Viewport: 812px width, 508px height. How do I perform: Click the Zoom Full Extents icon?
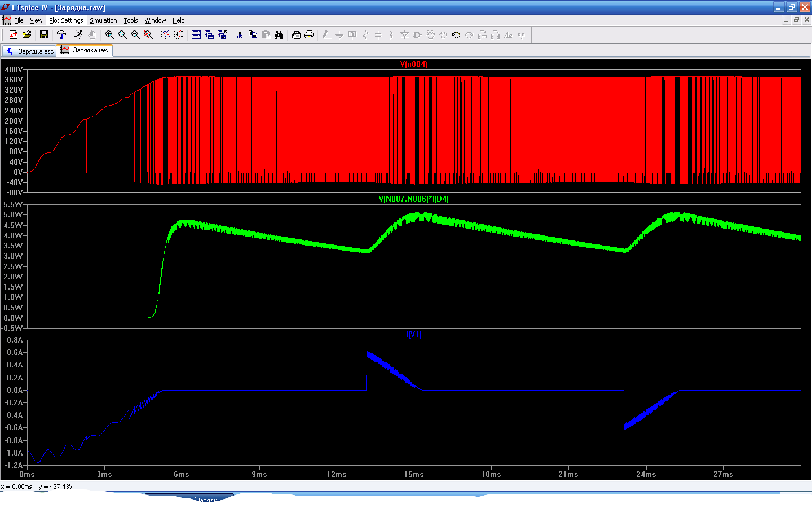coord(148,35)
